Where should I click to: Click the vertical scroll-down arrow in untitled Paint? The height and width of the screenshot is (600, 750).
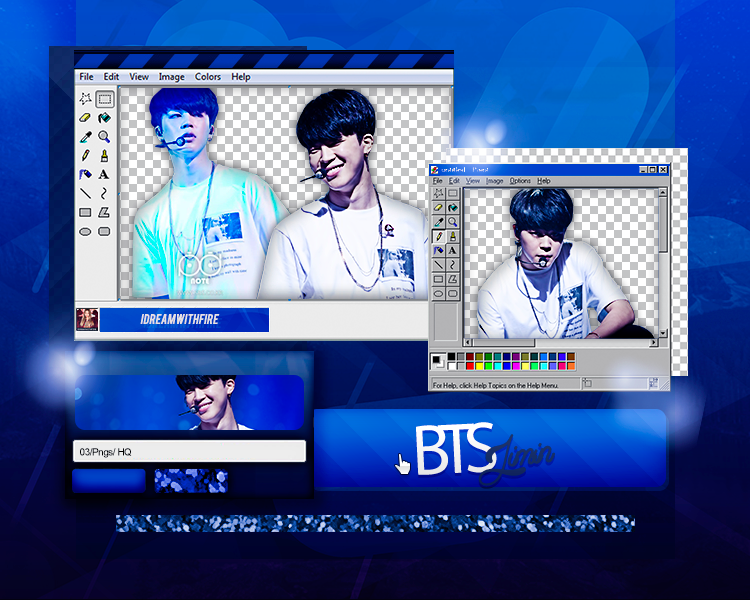click(x=663, y=333)
